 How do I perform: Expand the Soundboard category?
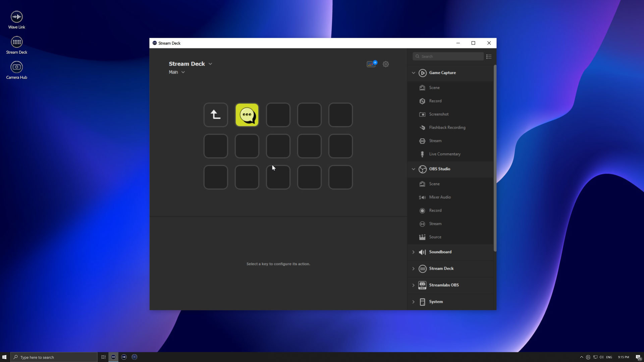tap(413, 252)
